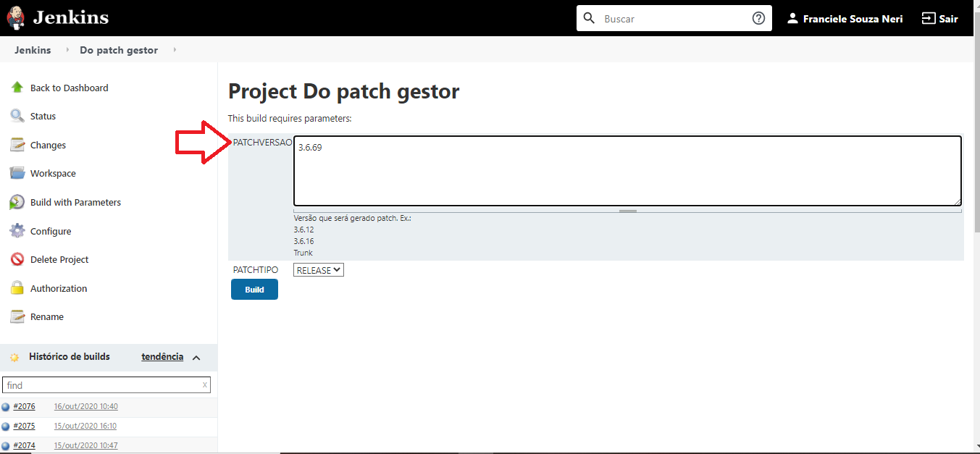Click the Jenkins butler logo icon
Image resolution: width=980 pixels, height=454 pixels.
(15, 17)
